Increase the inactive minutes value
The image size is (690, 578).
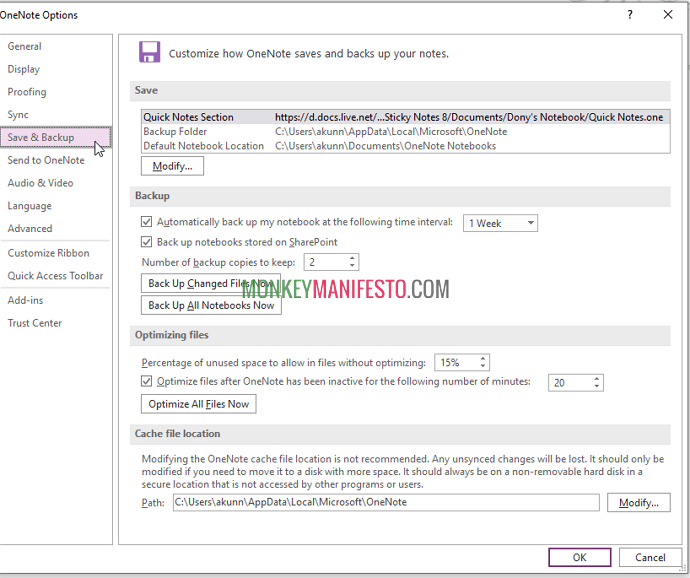tap(597, 379)
